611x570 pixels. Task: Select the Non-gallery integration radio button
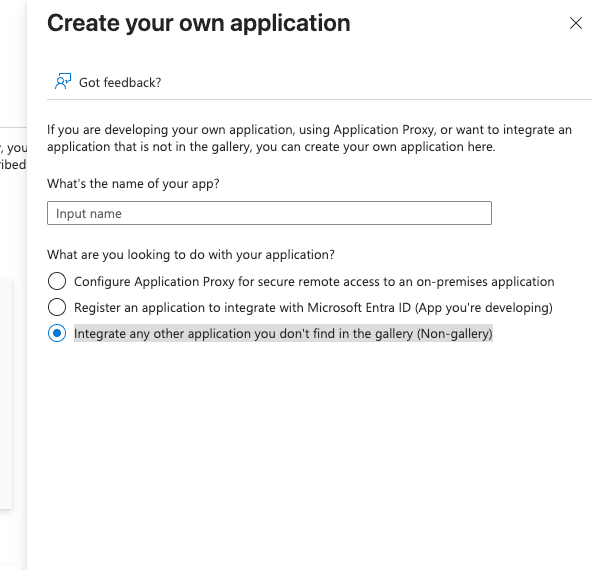pos(57,334)
